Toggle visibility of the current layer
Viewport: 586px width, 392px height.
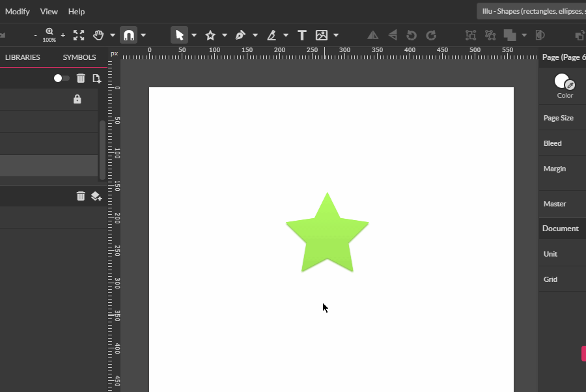[x=60, y=78]
